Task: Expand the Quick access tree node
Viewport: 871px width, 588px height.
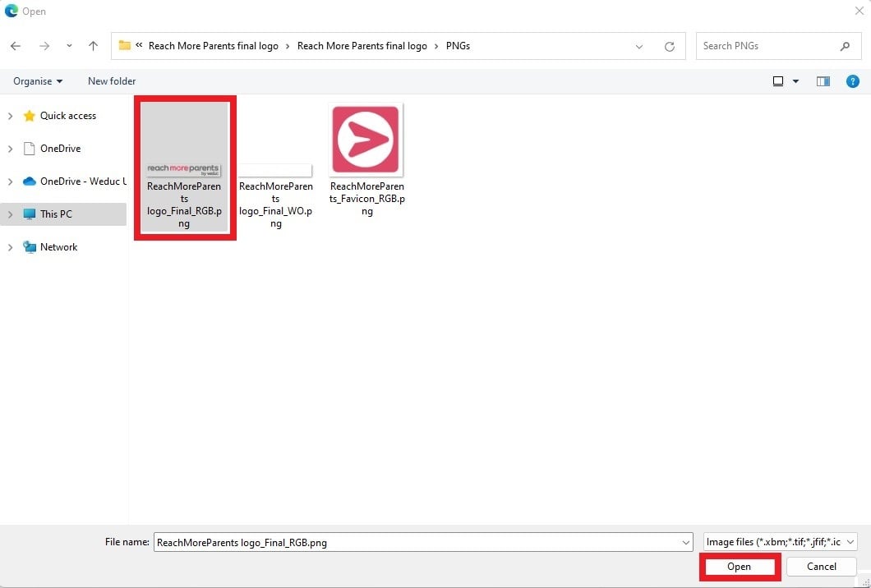Action: click(x=10, y=116)
